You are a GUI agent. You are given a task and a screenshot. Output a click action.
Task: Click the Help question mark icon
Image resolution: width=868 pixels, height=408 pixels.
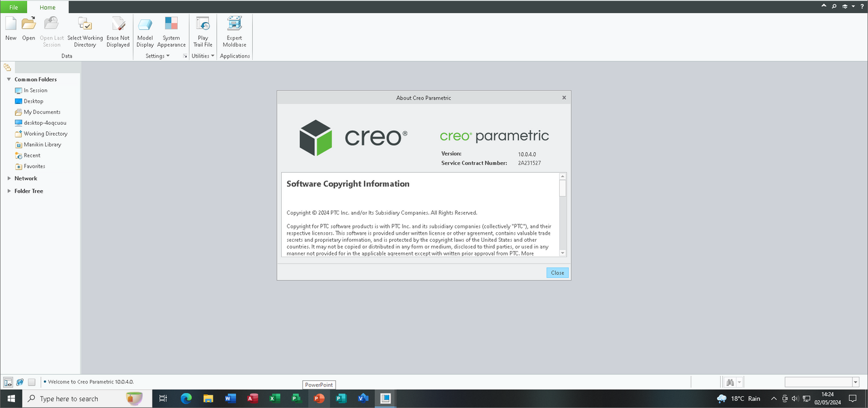pos(861,6)
